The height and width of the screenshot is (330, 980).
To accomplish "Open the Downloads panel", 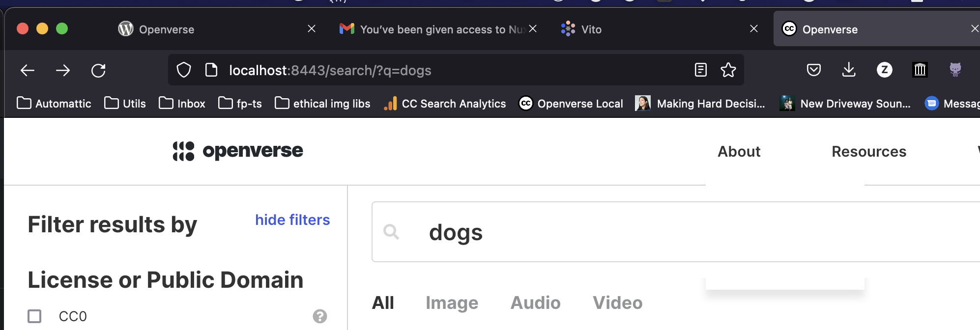I will click(849, 70).
